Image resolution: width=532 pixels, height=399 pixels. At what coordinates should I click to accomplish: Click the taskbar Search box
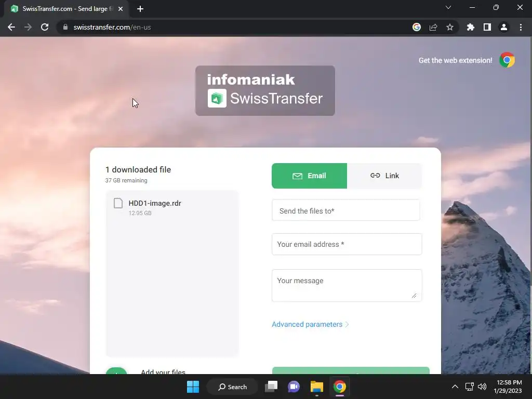pyautogui.click(x=233, y=387)
